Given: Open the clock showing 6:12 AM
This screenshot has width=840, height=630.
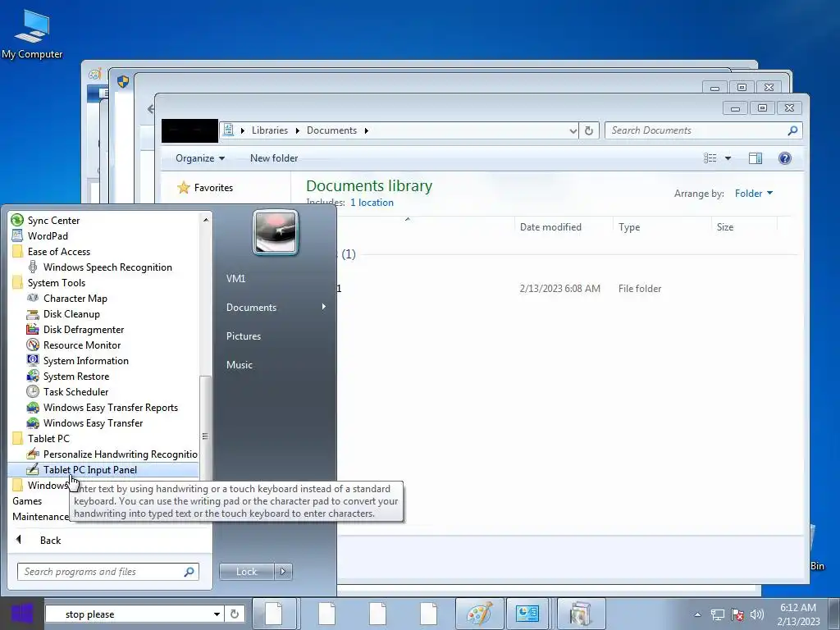Looking at the screenshot, I should (798, 614).
